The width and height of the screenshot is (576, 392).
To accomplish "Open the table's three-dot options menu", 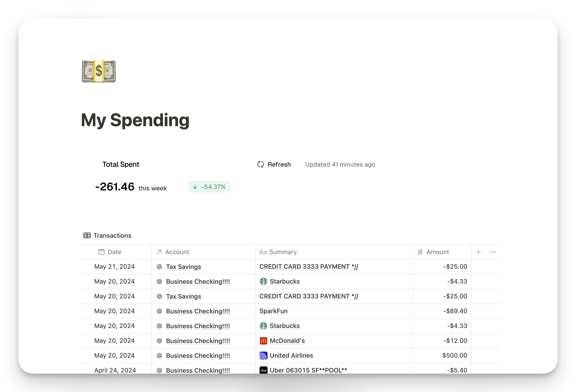I will click(x=493, y=252).
